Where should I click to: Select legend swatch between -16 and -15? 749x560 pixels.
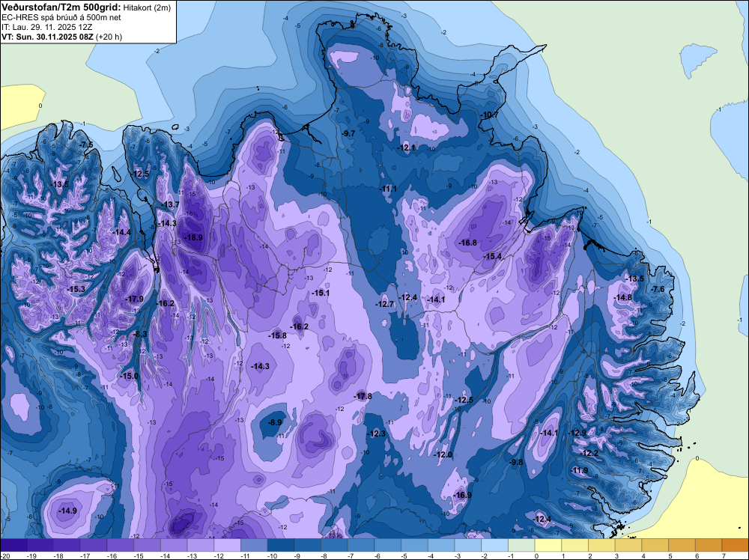(121, 545)
